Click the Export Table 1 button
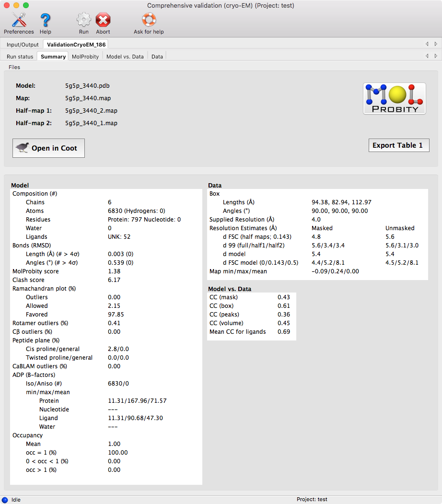Image resolution: width=442 pixels, height=504 pixels. (398, 145)
